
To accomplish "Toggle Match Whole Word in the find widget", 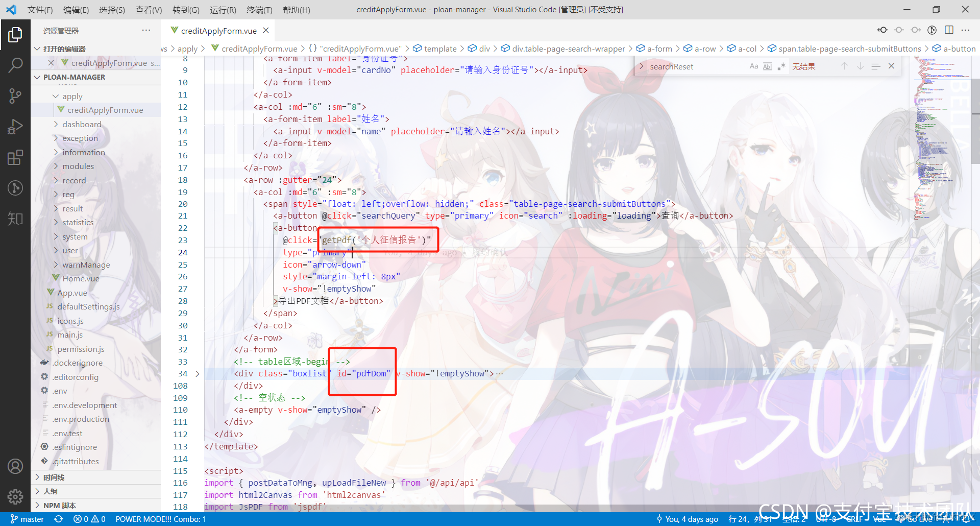I will (x=767, y=66).
